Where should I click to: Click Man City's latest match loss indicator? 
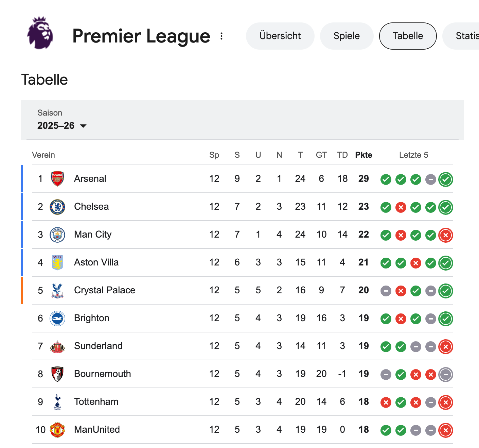click(x=445, y=235)
